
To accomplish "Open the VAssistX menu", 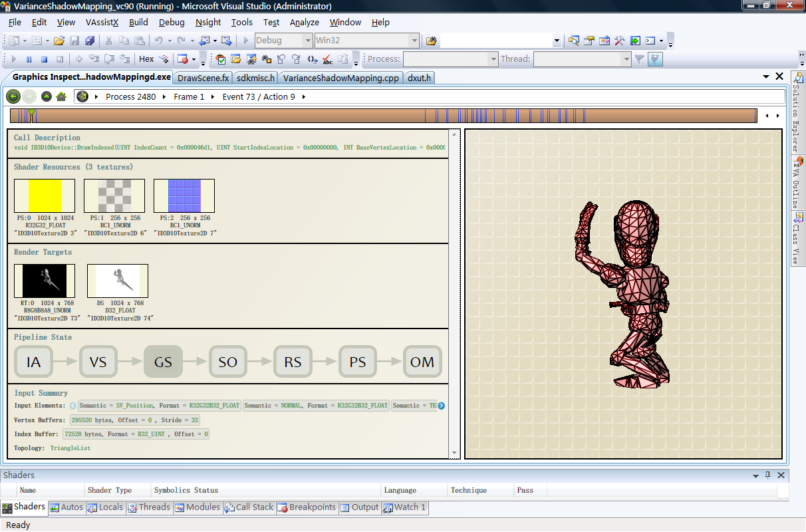I will coord(102,22).
